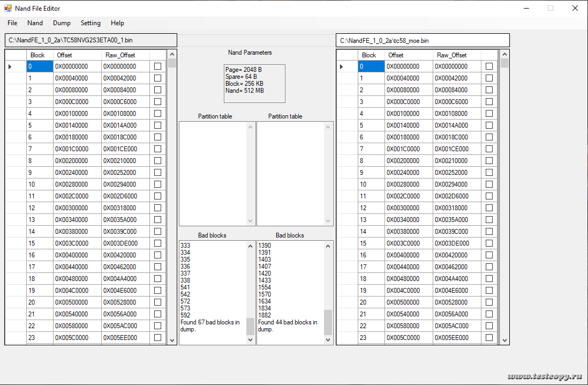Viewport: 588px width, 385px height.
Task: Open the Dump menu
Action: (x=62, y=23)
